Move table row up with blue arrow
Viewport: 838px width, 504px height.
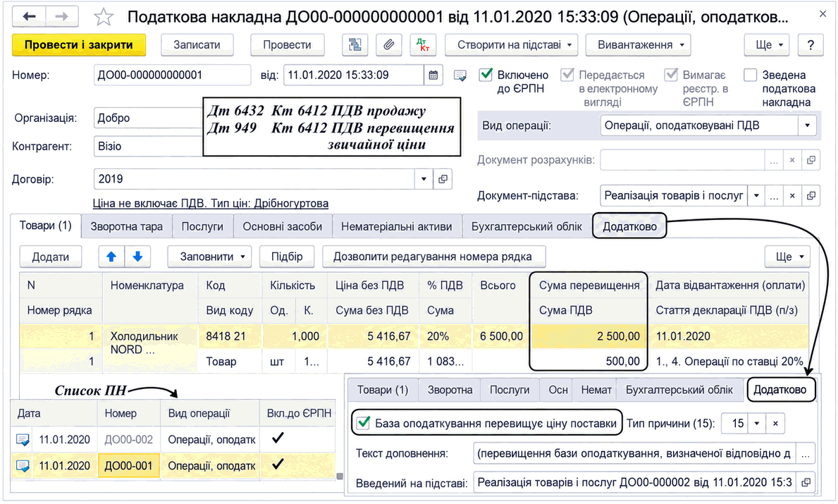tap(111, 257)
